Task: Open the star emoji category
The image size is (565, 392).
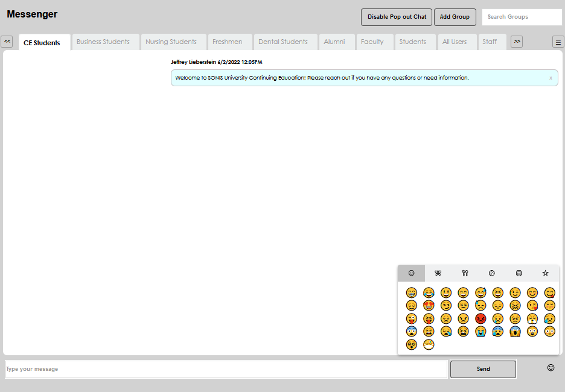Action: pos(545,273)
